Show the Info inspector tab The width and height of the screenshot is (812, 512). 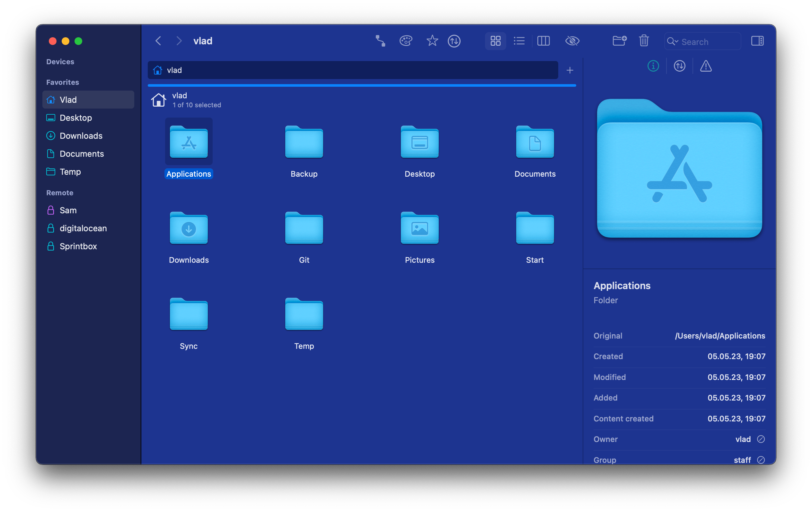653,66
